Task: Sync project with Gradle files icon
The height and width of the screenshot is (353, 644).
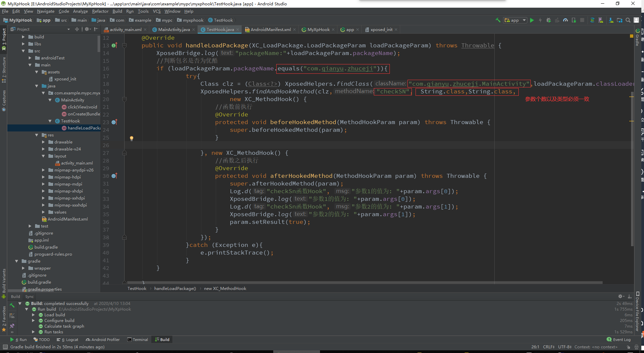Action: pyautogui.click(x=592, y=20)
